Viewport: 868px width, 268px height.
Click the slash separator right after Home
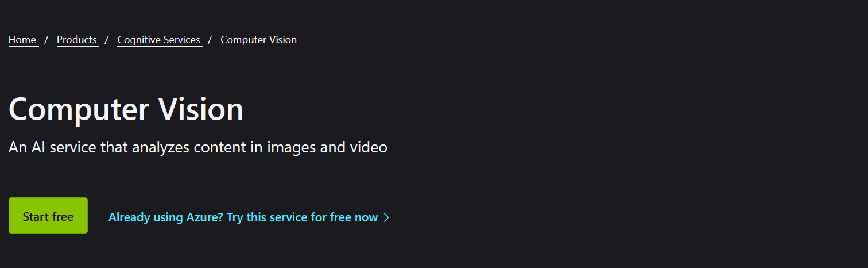46,40
